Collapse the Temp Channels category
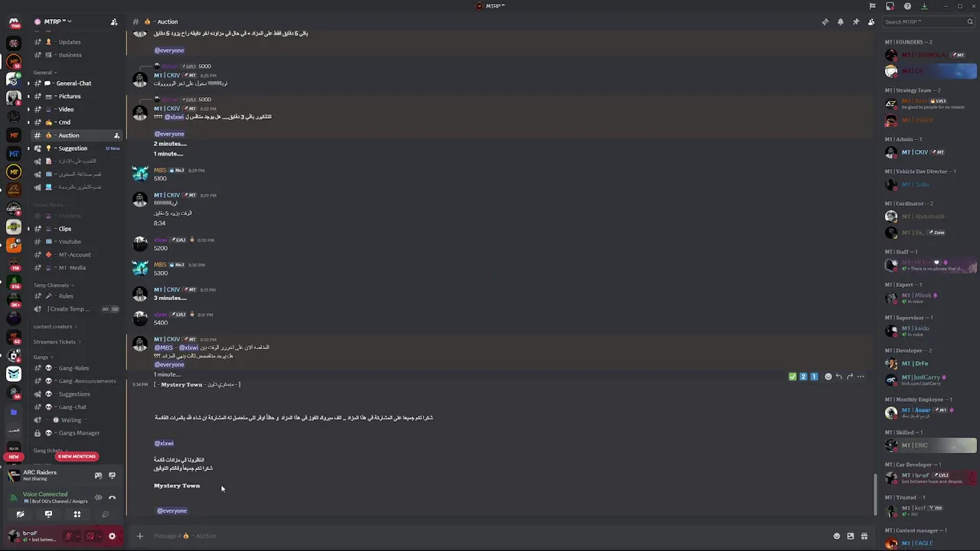The height and width of the screenshot is (551, 980). coord(52,285)
